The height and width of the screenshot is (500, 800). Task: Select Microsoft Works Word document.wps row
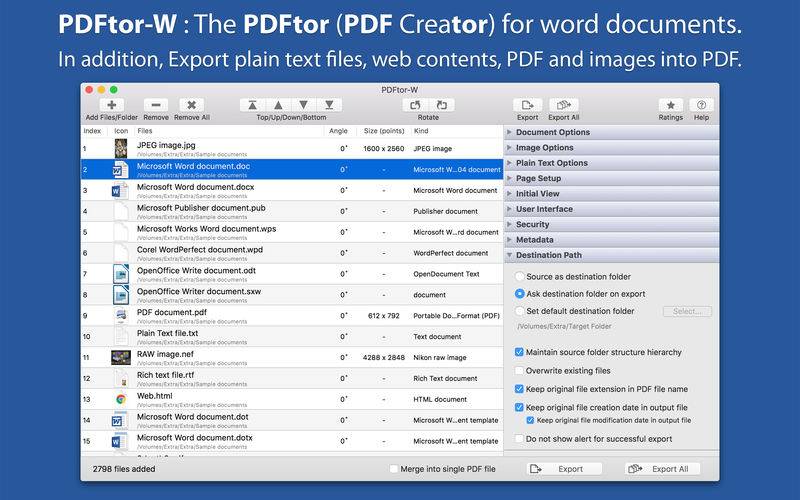pyautogui.click(x=292, y=232)
